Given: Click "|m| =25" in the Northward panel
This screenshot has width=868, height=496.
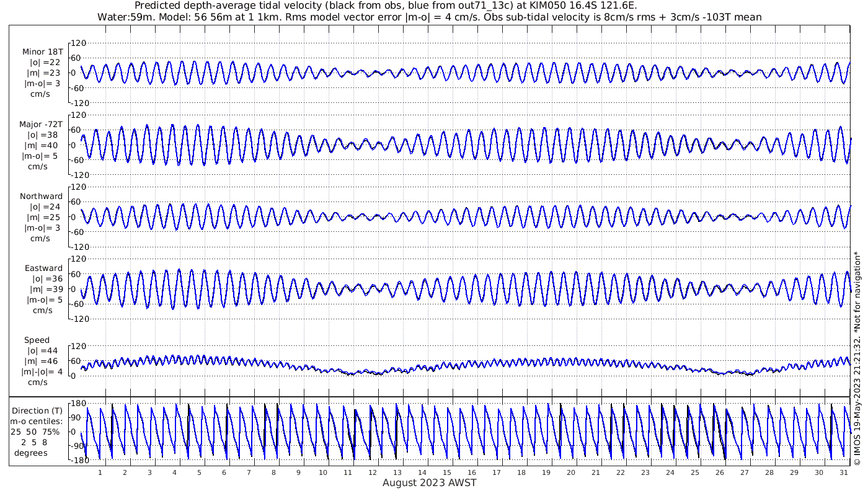Looking at the screenshot, I should point(45,217).
